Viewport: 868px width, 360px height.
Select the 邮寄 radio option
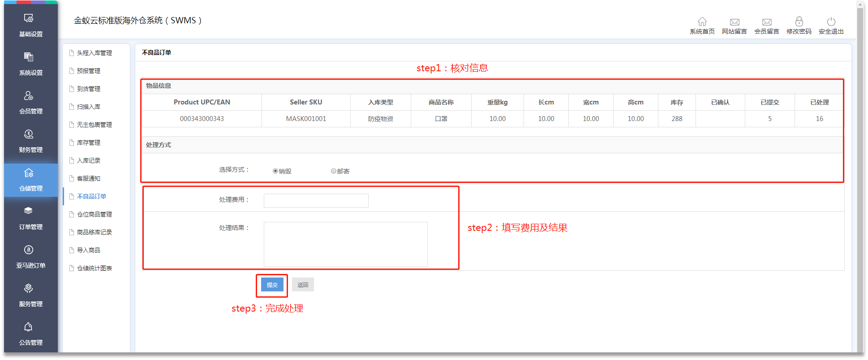coord(334,171)
